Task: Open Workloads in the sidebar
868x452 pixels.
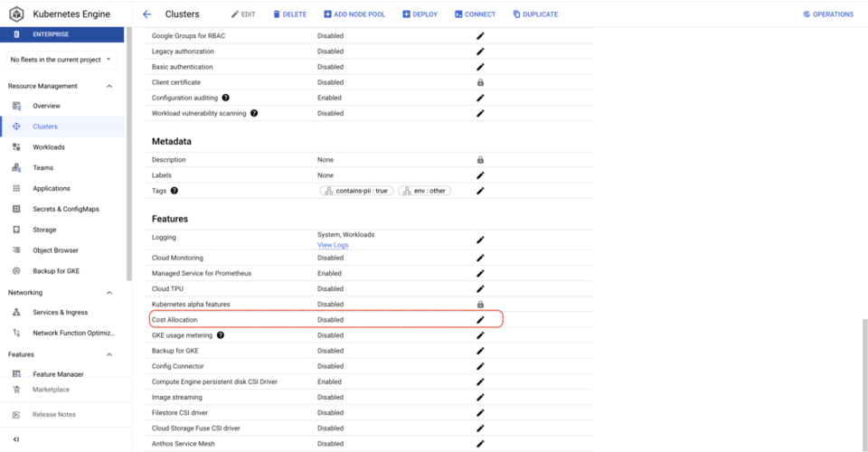Action: [x=62, y=147]
